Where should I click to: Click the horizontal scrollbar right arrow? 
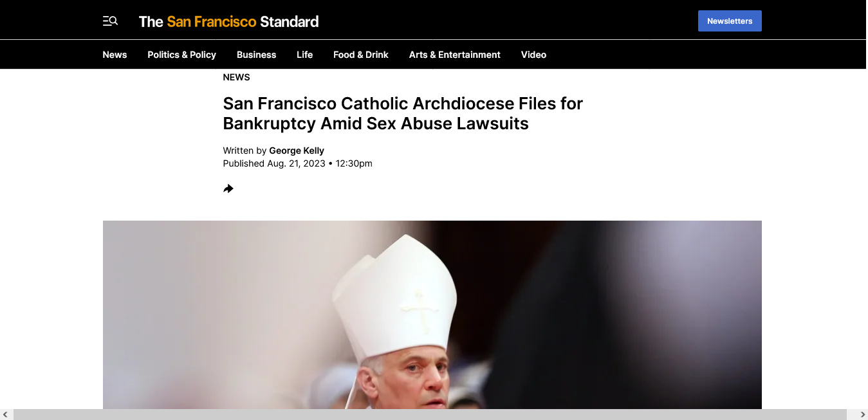(862, 414)
